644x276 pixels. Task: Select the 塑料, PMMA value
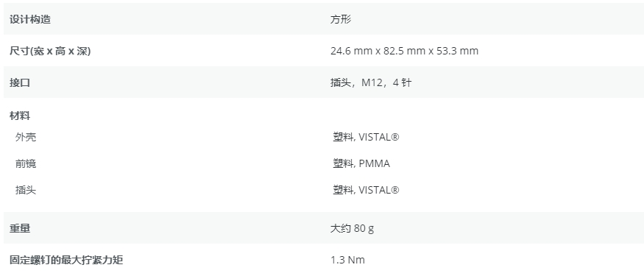(361, 163)
